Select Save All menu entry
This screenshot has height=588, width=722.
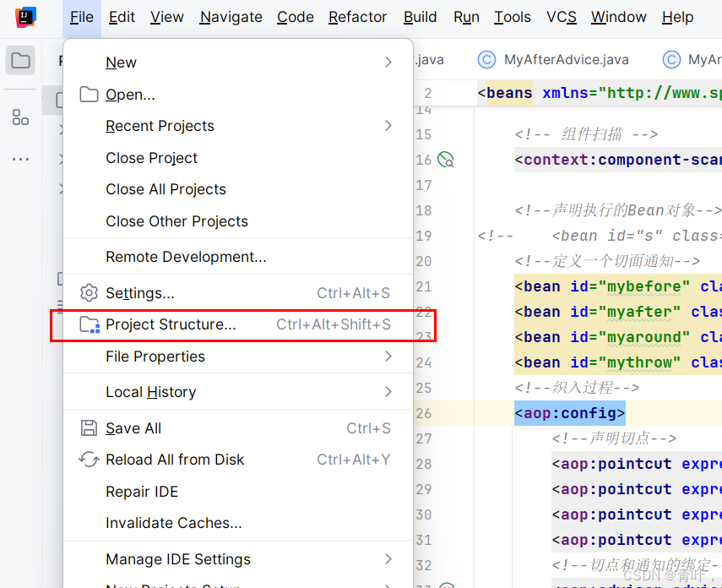click(x=238, y=428)
